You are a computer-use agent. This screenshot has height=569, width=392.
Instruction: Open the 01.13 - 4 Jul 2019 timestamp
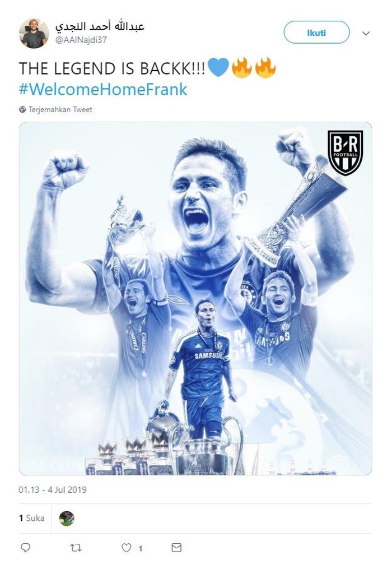53,489
